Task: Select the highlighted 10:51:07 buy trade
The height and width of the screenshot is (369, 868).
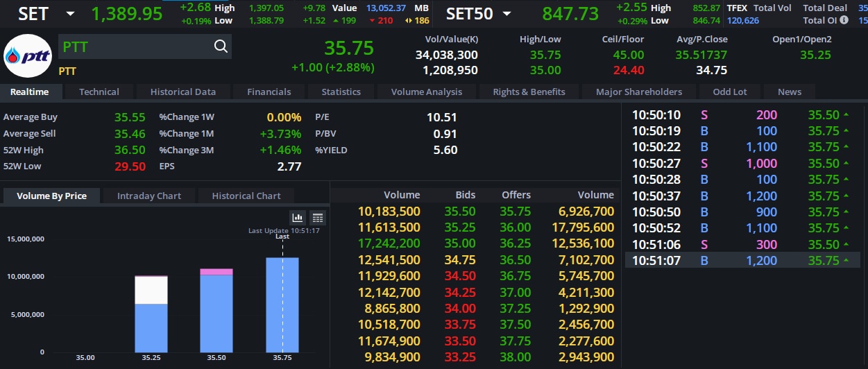Action: 742,261
